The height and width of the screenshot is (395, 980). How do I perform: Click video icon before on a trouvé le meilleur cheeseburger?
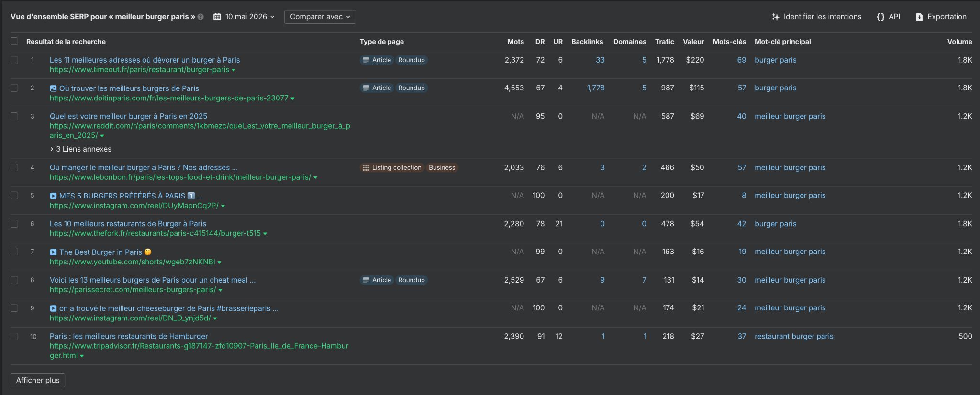click(53, 309)
